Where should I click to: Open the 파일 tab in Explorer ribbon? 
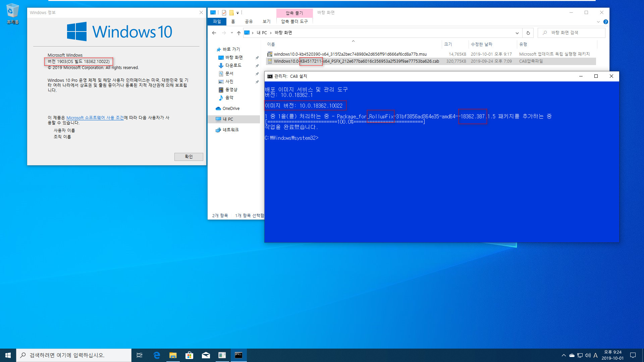(217, 21)
